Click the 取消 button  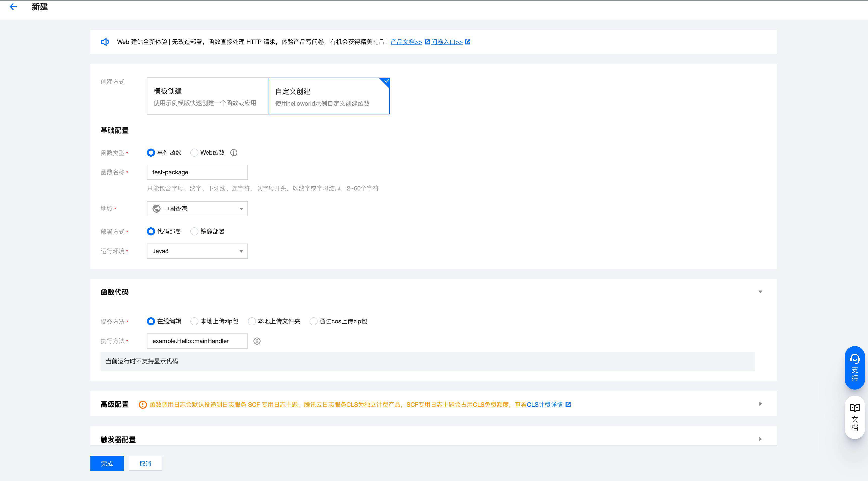coord(145,464)
